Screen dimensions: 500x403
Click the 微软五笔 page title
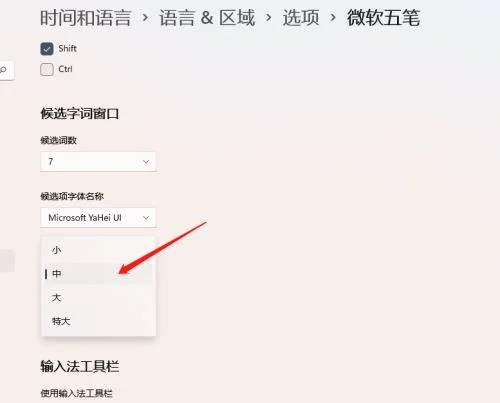pyautogui.click(x=384, y=18)
